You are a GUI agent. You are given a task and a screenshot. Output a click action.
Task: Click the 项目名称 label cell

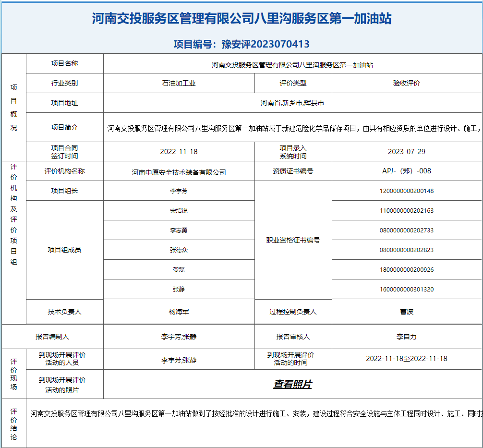click(65, 63)
